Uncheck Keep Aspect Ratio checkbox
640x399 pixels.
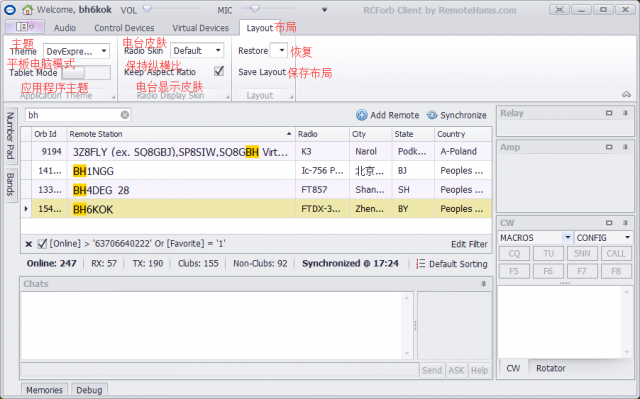pos(219,71)
